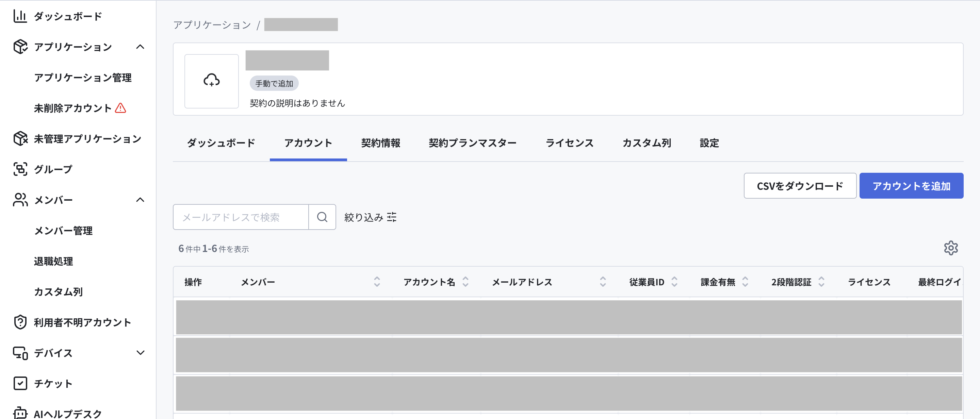The width and height of the screenshot is (980, 419).
Task: Click the AIヘルプデスク robot icon
Action: pos(20,413)
